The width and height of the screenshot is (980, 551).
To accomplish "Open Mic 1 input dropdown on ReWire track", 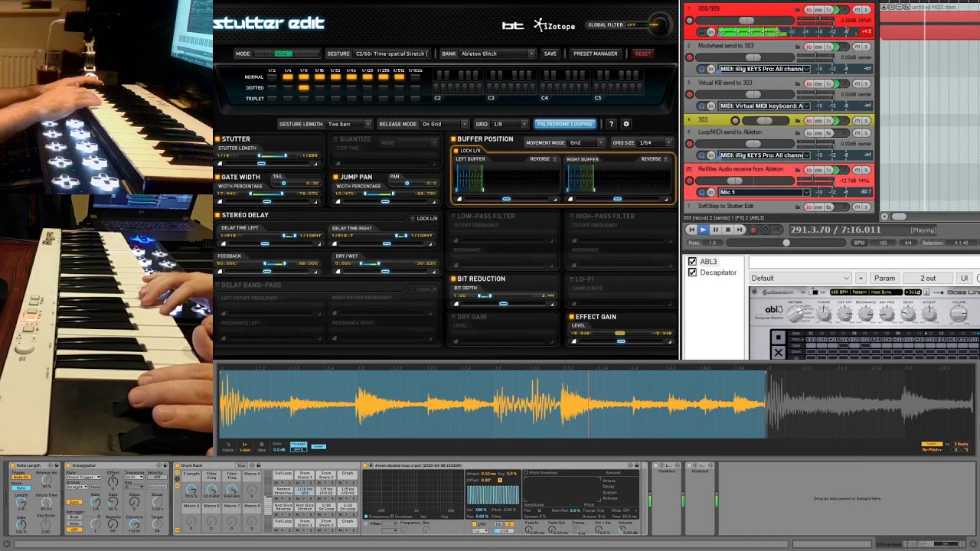I will pyautogui.click(x=763, y=192).
